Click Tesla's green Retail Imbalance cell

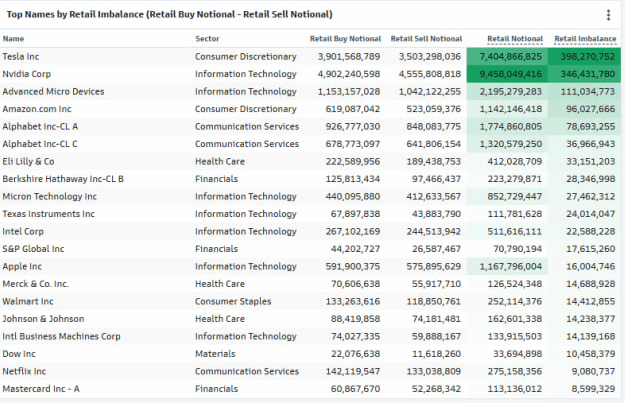[x=582, y=57]
